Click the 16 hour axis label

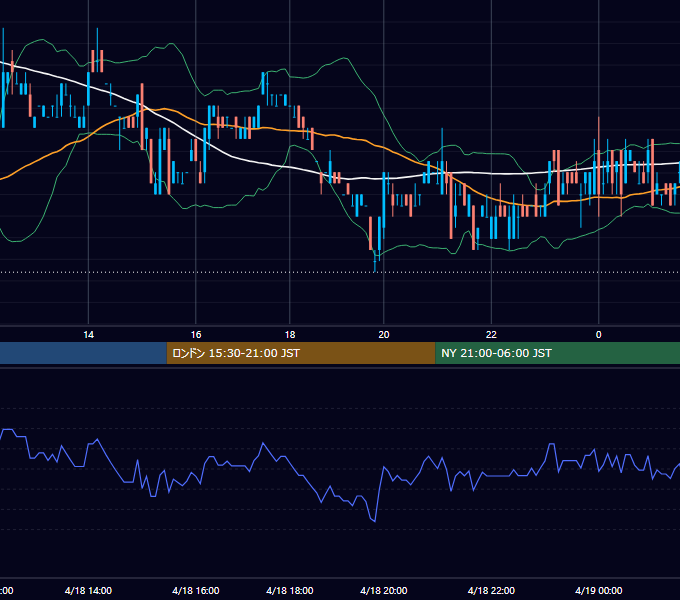coord(196,335)
